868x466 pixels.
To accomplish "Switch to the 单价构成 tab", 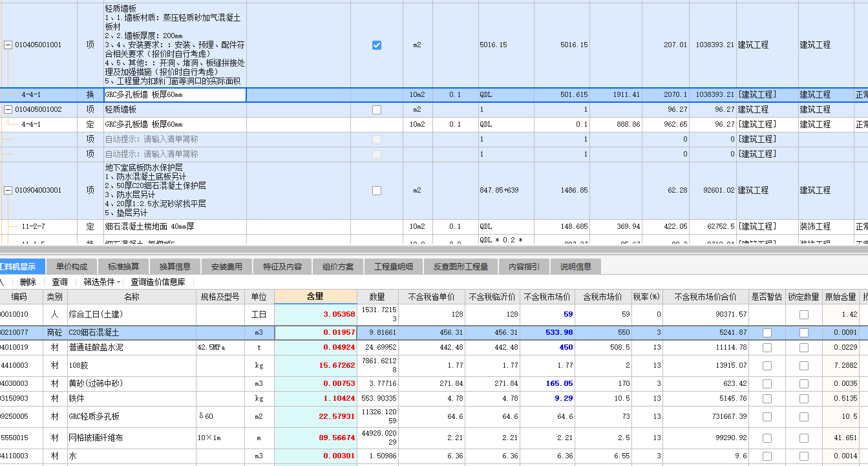I will point(72,266).
